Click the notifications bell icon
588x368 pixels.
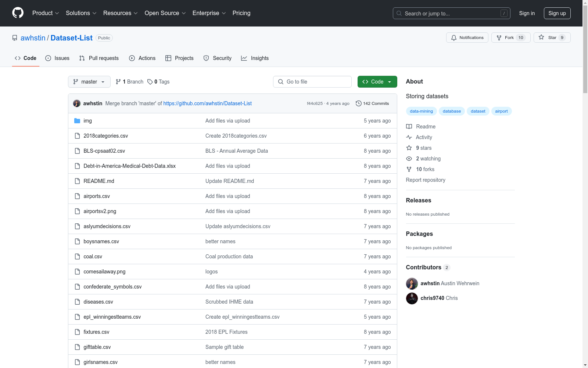pos(454,38)
